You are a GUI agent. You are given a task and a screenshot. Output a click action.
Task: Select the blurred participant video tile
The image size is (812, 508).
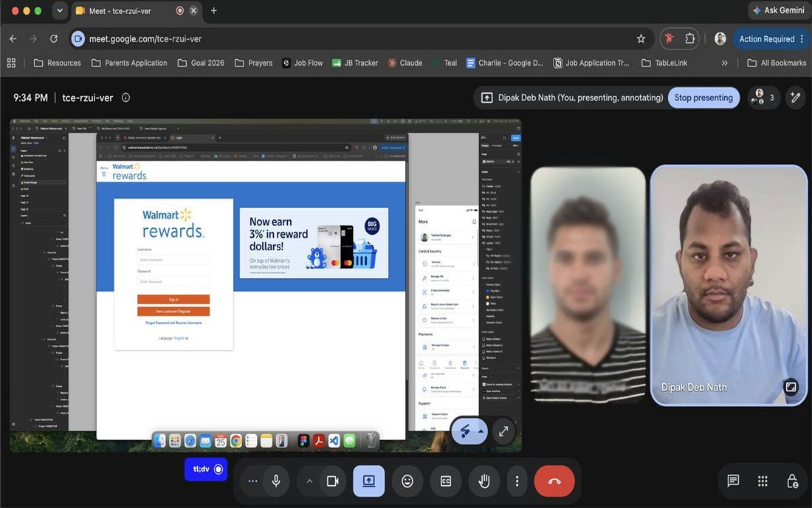(x=588, y=285)
